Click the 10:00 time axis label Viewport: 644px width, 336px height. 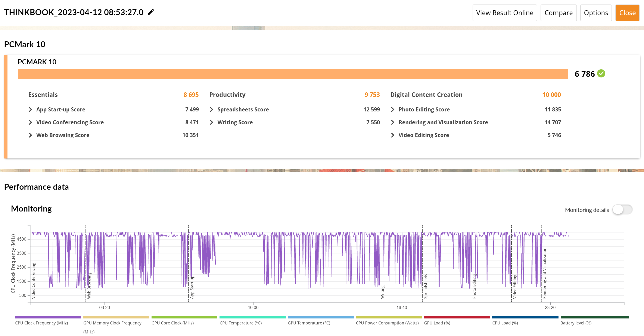[253, 308]
